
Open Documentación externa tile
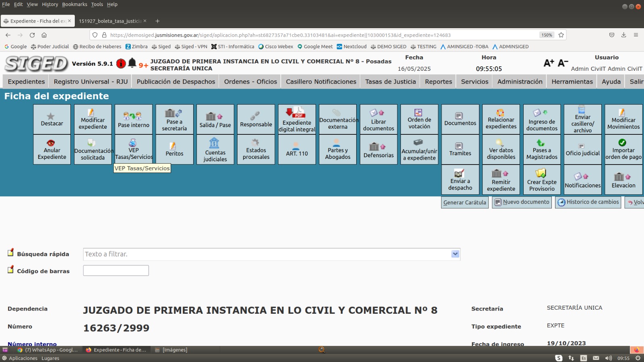[338, 119]
